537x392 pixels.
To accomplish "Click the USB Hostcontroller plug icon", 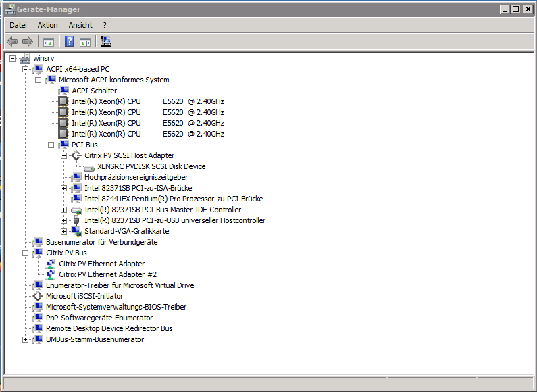I will (x=76, y=221).
